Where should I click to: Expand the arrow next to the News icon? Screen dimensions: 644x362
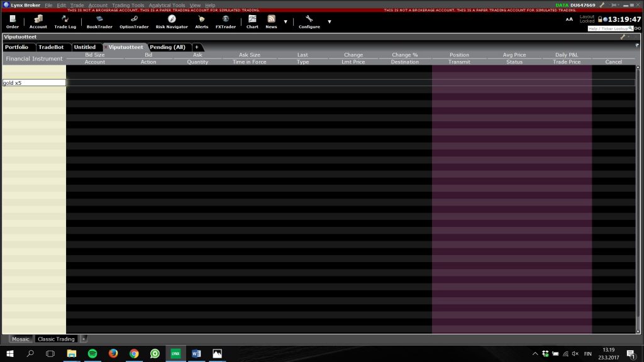[x=286, y=22]
